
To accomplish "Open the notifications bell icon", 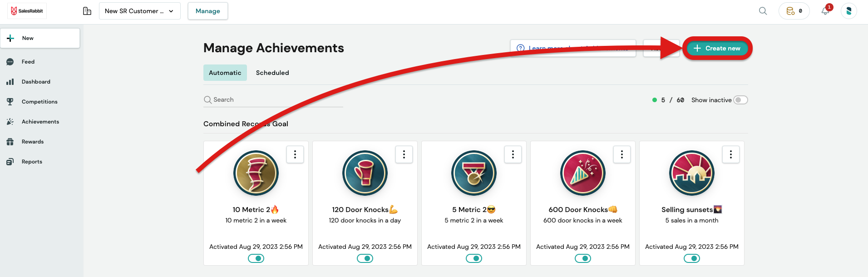I will [x=825, y=11].
